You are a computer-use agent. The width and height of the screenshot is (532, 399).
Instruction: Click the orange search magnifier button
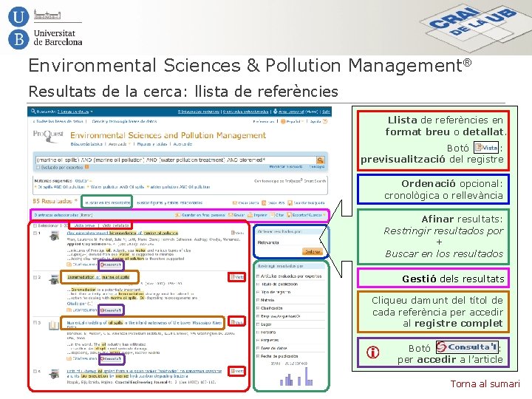320,160
